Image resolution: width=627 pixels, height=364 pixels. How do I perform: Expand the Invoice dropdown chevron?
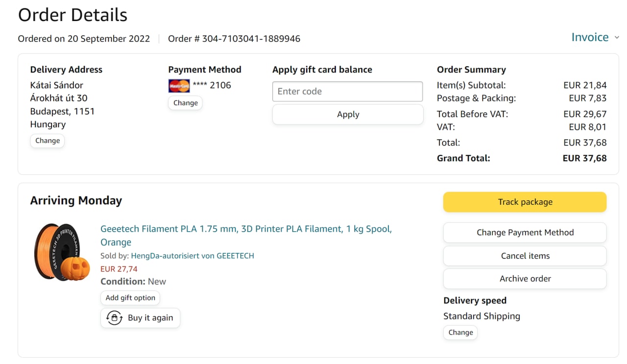(x=617, y=38)
